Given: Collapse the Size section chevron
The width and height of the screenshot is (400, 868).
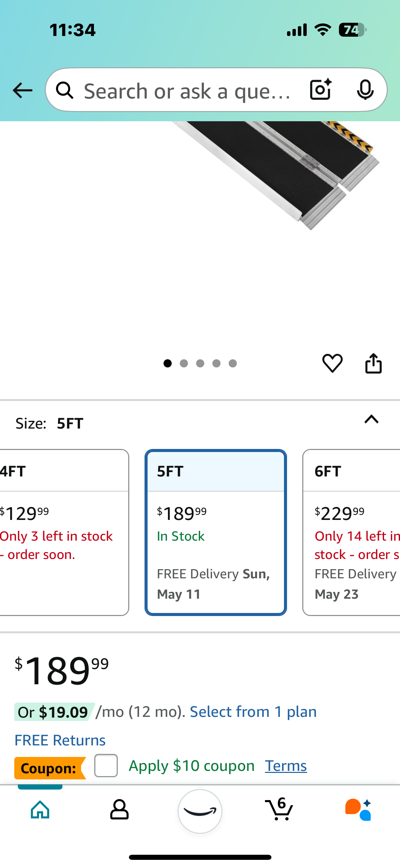Looking at the screenshot, I should point(372,420).
